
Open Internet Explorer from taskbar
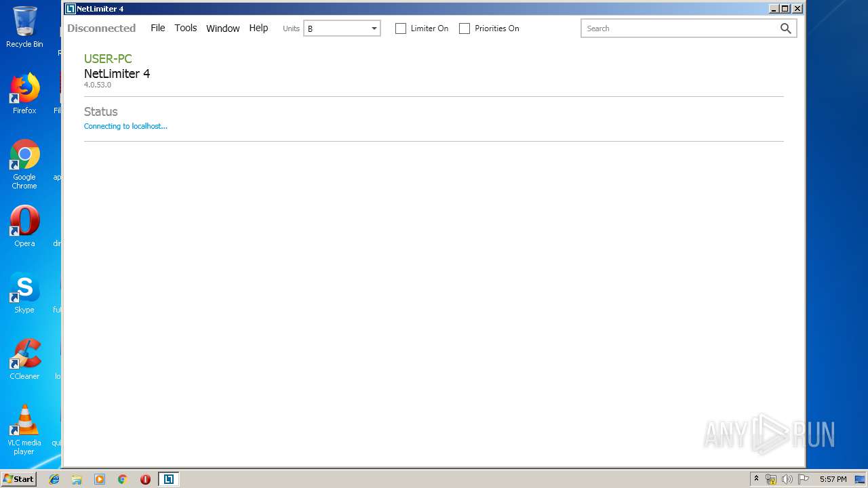[54, 479]
